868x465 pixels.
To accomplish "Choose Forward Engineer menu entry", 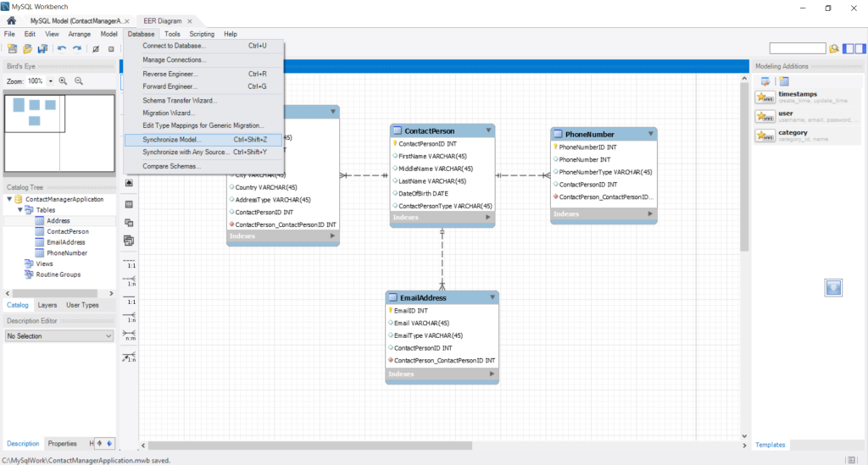I will click(x=203, y=86).
